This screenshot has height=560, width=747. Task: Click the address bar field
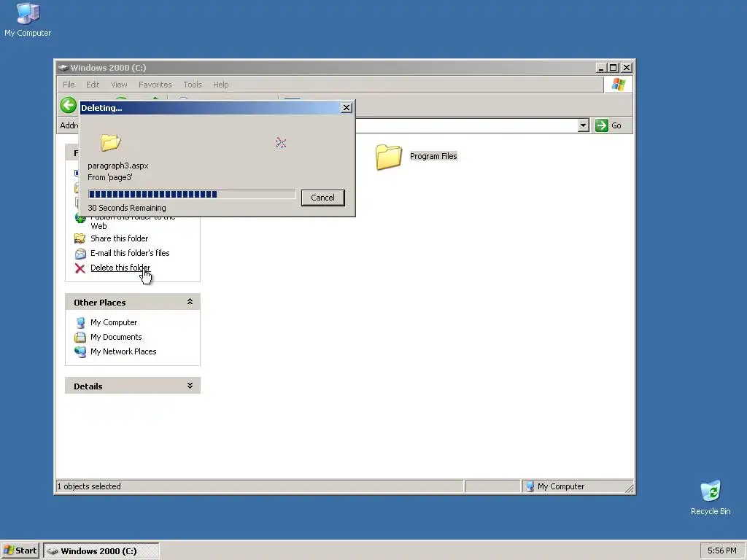(x=466, y=125)
